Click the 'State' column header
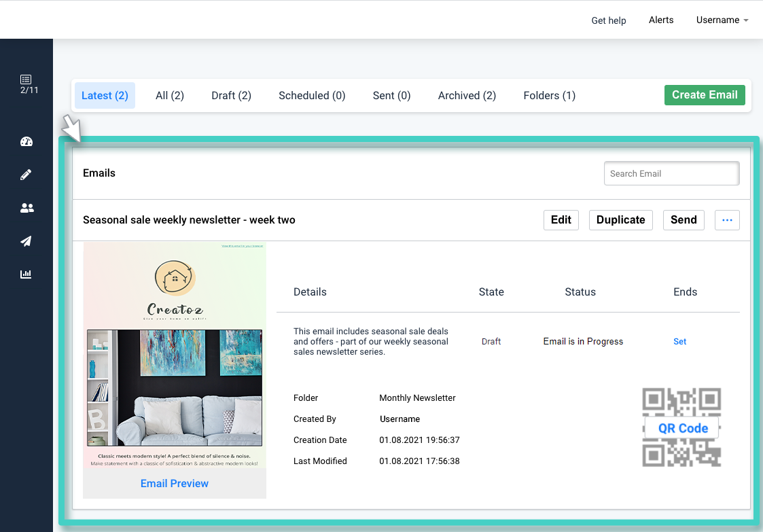This screenshot has height=532, width=763. pyautogui.click(x=491, y=292)
